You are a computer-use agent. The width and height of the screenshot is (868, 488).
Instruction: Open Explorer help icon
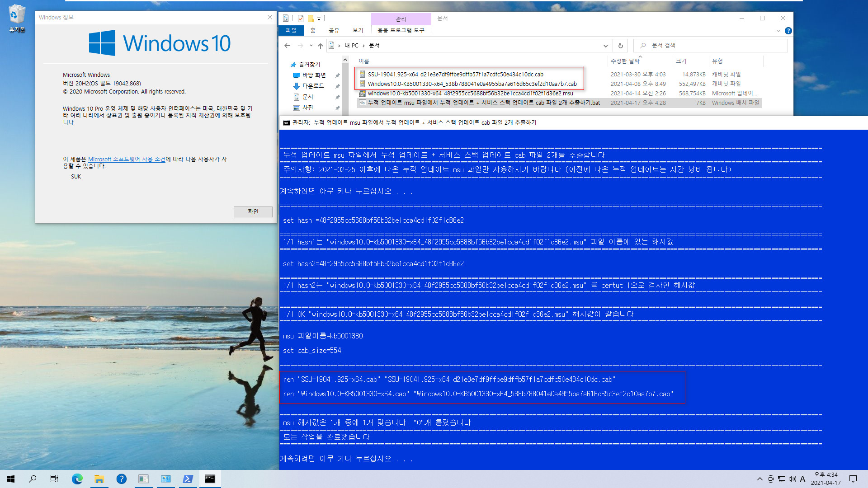pyautogui.click(x=788, y=31)
